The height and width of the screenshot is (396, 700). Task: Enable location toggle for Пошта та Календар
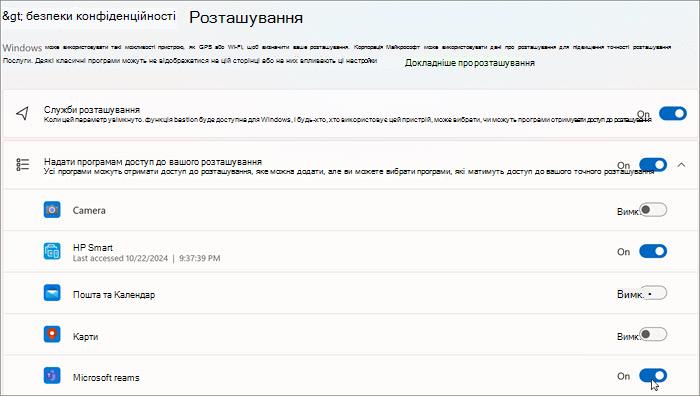(x=653, y=293)
